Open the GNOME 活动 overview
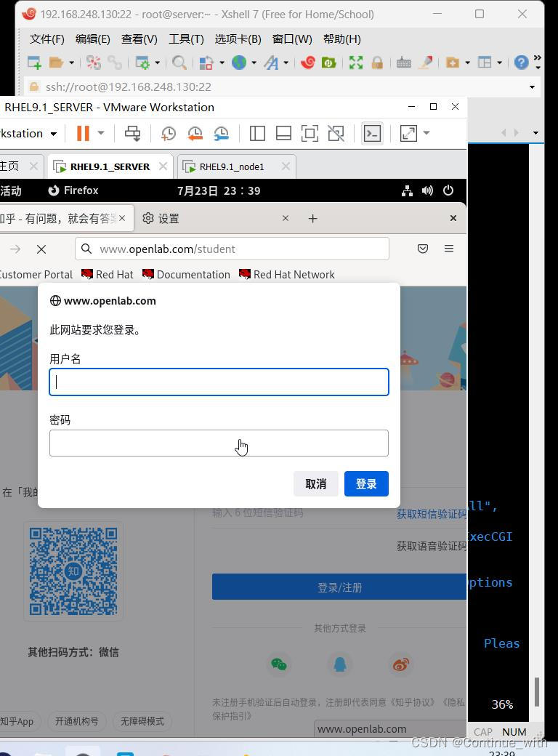The height and width of the screenshot is (756, 558). tap(11, 191)
